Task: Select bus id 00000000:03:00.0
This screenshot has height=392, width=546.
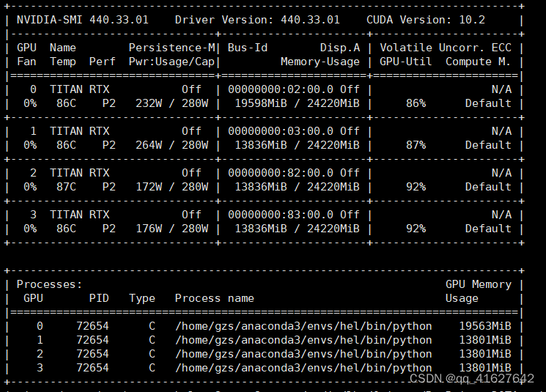Action: pos(281,131)
